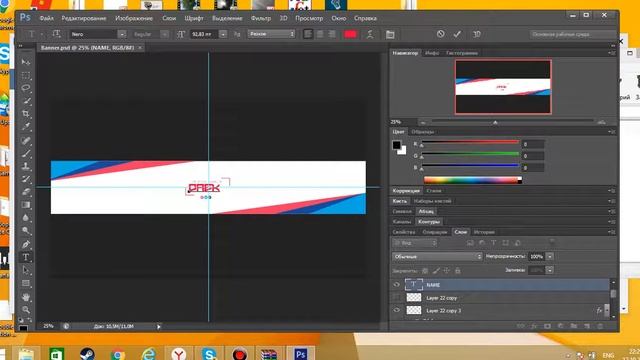
Task: Open the Изображение menu
Action: (134, 18)
